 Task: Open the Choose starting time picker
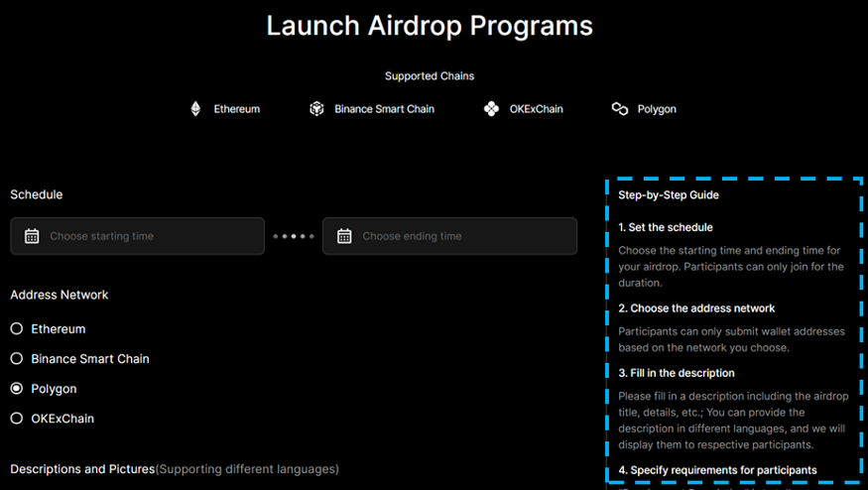[x=137, y=236]
